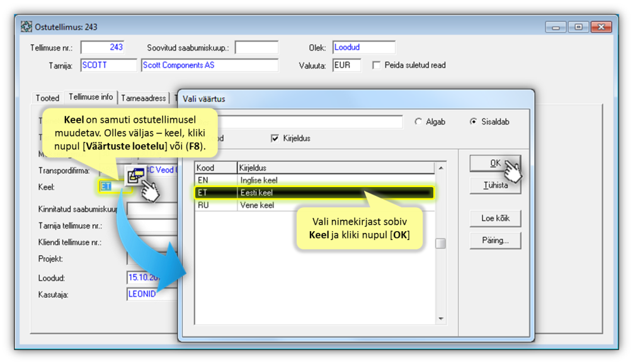Click the Scott Components AS field
Viewport: 633px width, 364px height.
pyautogui.click(x=210, y=65)
